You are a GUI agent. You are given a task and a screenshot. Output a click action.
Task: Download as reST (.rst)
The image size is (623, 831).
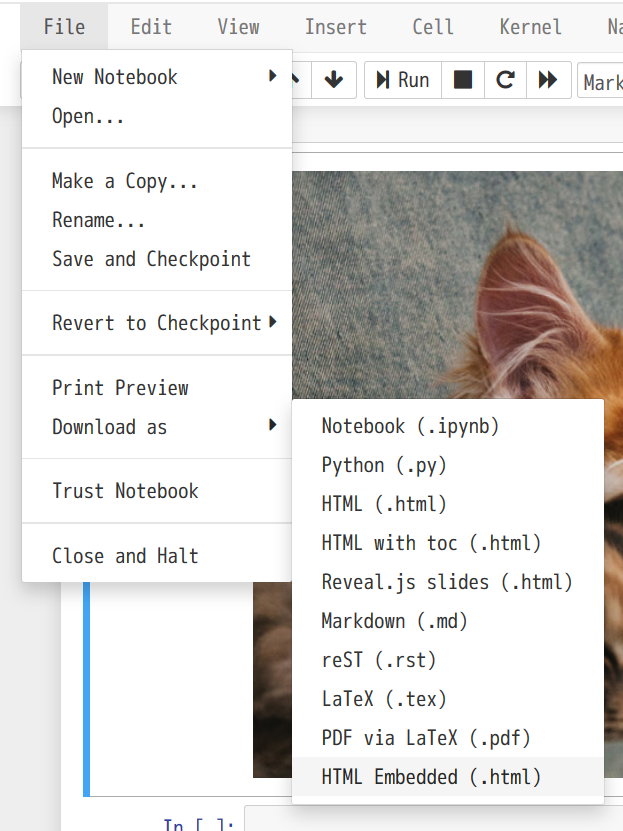pos(448,660)
